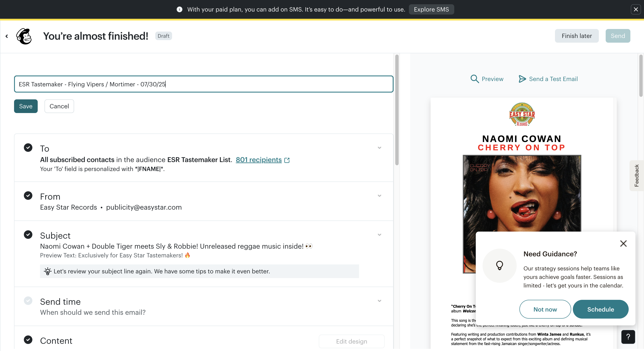
Task: Click the external link icon beside 801 recipients
Action: 287,160
